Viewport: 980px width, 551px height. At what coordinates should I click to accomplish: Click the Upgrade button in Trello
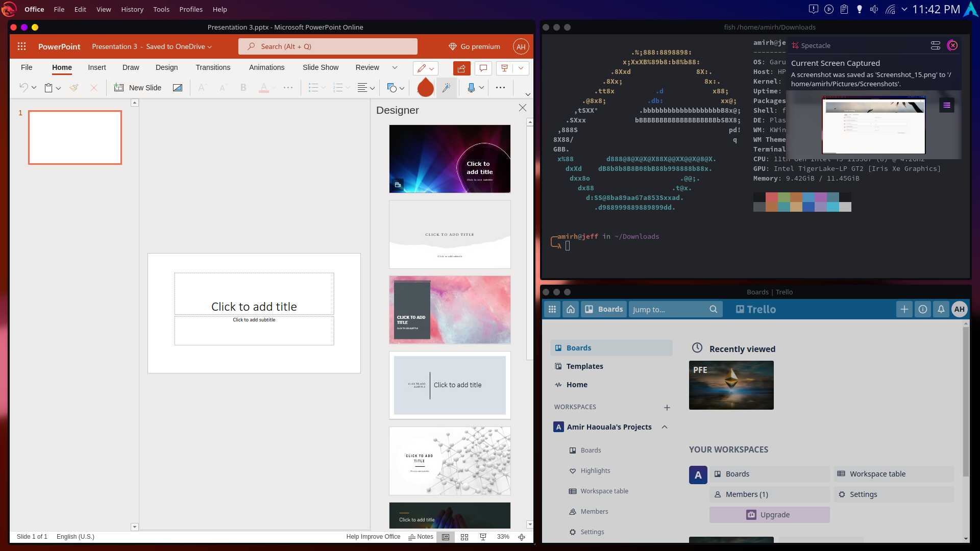(x=769, y=515)
